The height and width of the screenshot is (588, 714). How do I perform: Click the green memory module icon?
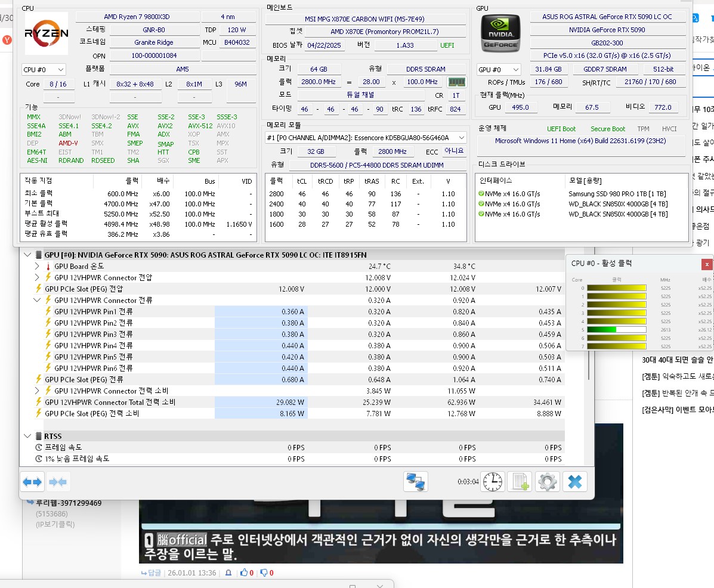point(456,82)
